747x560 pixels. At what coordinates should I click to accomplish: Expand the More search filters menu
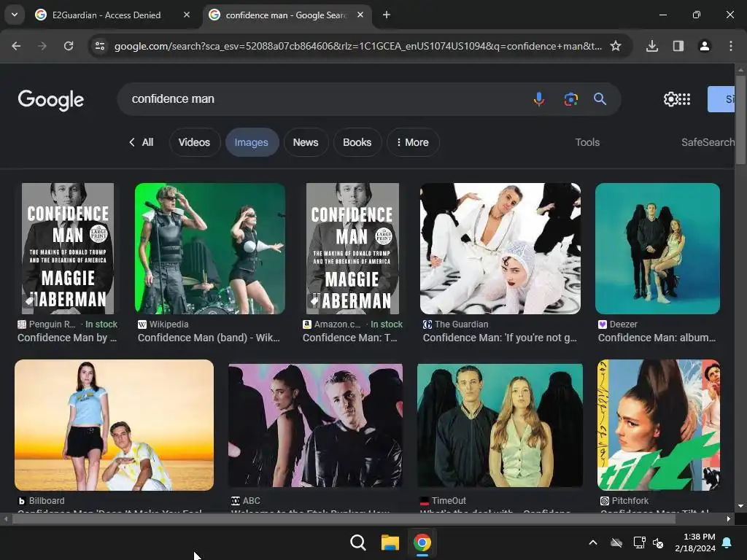coord(413,142)
